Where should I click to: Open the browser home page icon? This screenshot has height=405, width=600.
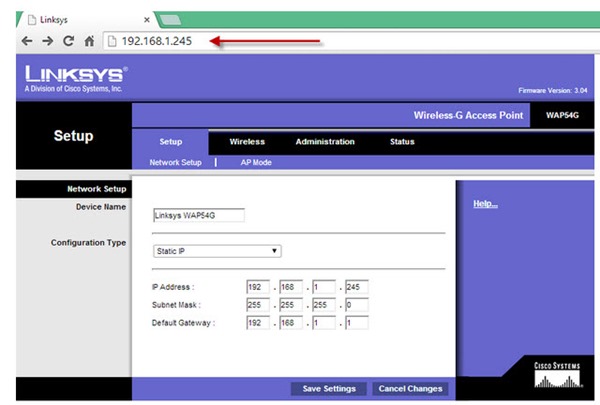(x=89, y=41)
